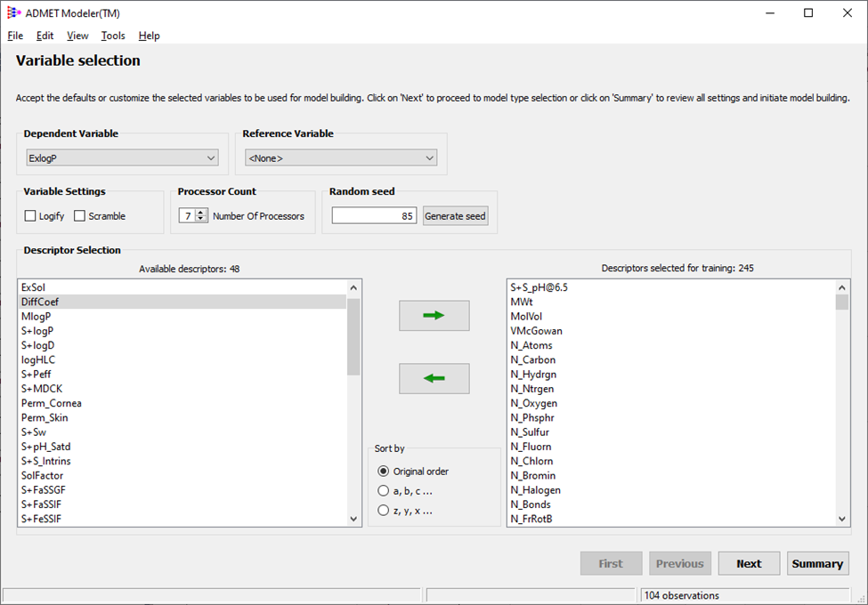The width and height of the screenshot is (868, 605).
Task: Select N_Halogen in training list
Action: (671, 490)
